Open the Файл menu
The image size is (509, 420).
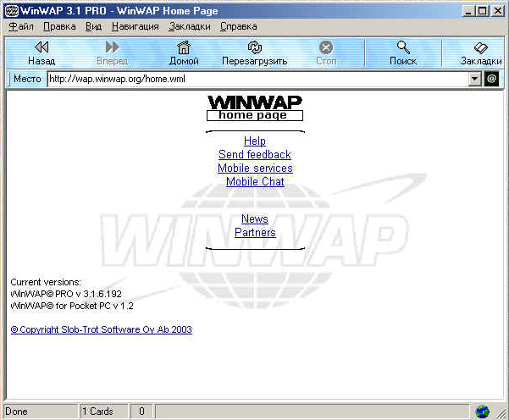coord(21,26)
